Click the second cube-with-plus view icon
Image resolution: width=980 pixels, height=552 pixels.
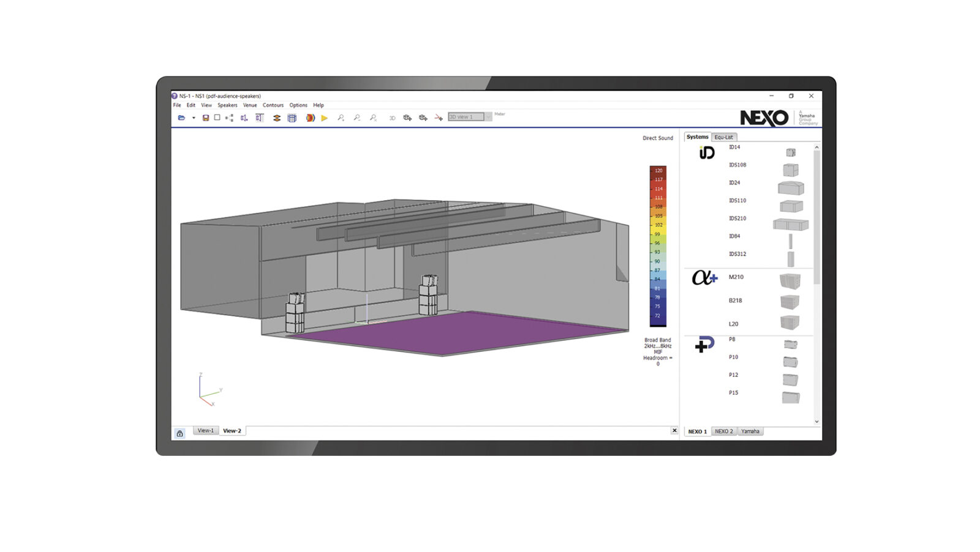[x=423, y=117]
